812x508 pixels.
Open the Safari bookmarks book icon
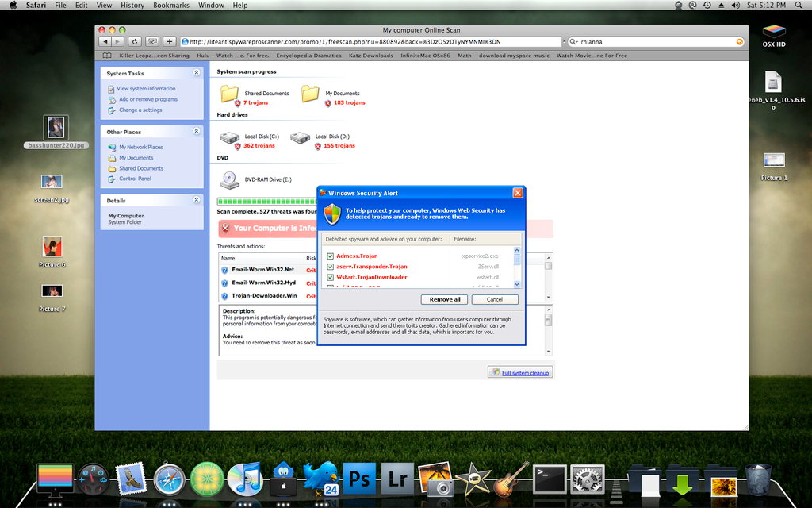click(107, 56)
